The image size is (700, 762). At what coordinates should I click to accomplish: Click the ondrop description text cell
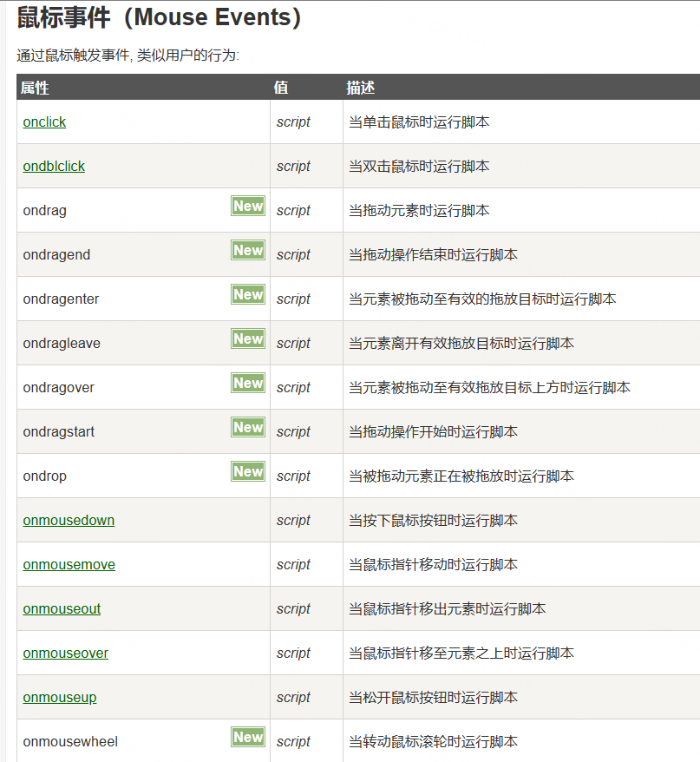coord(461,476)
